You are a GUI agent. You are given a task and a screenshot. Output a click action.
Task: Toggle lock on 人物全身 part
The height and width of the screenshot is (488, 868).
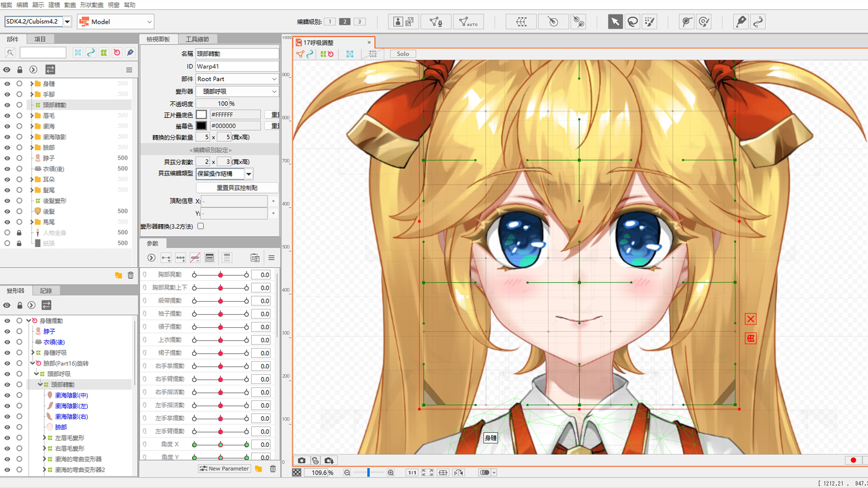click(19, 233)
